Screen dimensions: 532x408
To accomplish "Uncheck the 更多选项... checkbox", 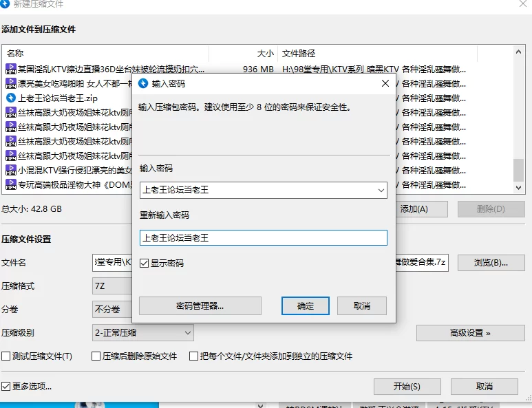I will pos(6,386).
